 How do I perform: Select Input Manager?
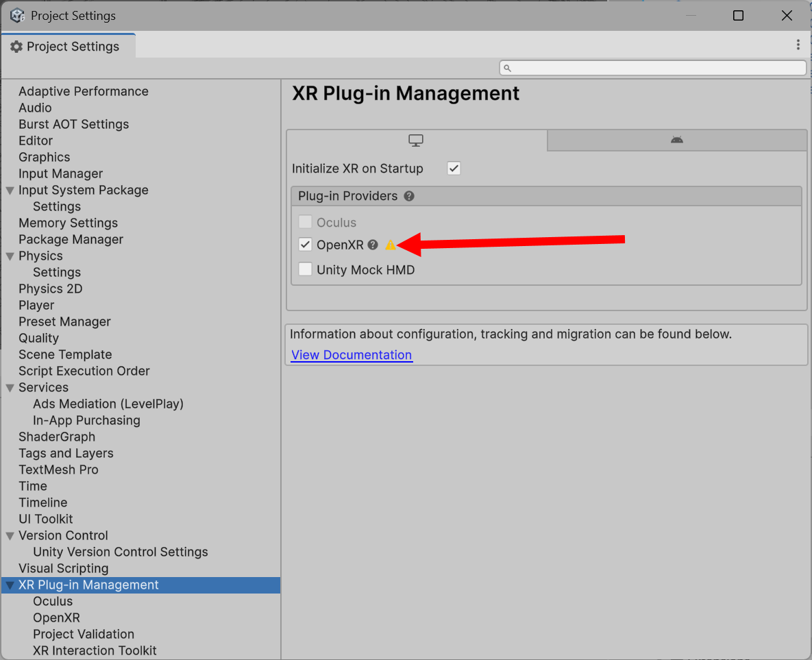(x=60, y=173)
